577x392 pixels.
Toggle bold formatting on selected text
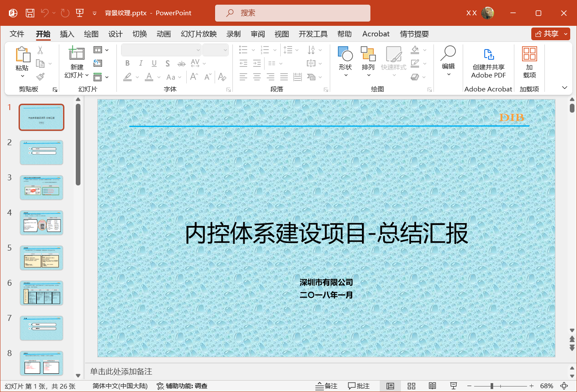coord(127,63)
